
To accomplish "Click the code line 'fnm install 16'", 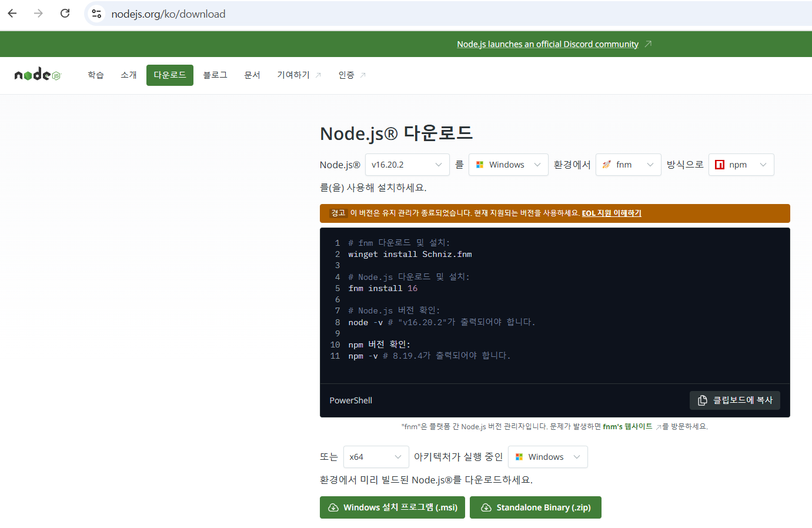I will pos(383,288).
